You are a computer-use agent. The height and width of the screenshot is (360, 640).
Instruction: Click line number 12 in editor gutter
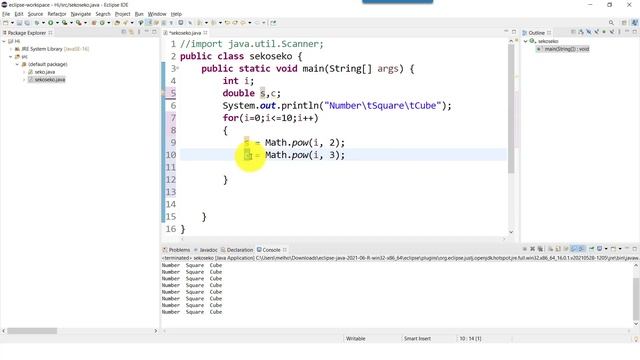(171, 180)
